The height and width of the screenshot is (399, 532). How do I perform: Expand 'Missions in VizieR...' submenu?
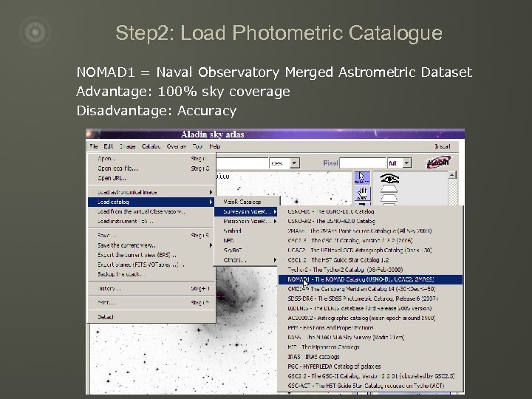click(x=246, y=221)
